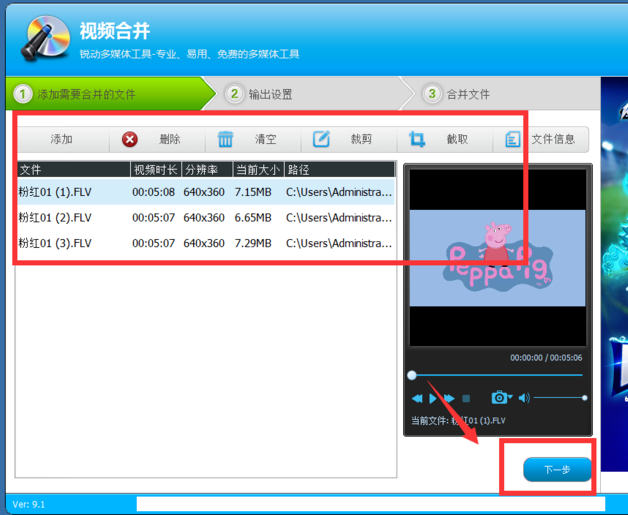
Task: Click the camera snapshot icon
Action: pyautogui.click(x=499, y=397)
